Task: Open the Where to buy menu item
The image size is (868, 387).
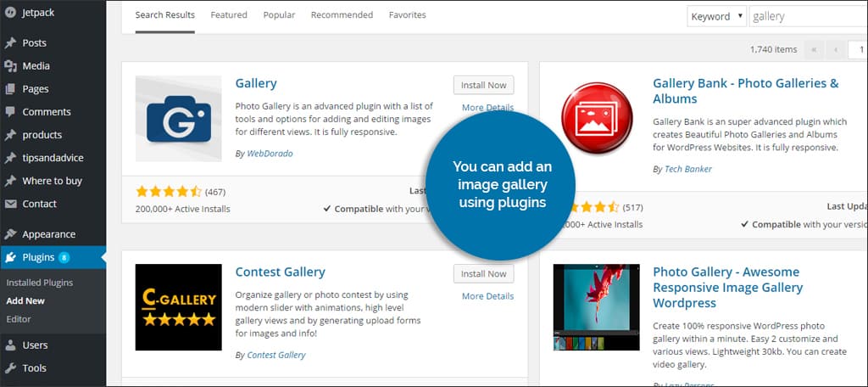Action: [x=53, y=181]
